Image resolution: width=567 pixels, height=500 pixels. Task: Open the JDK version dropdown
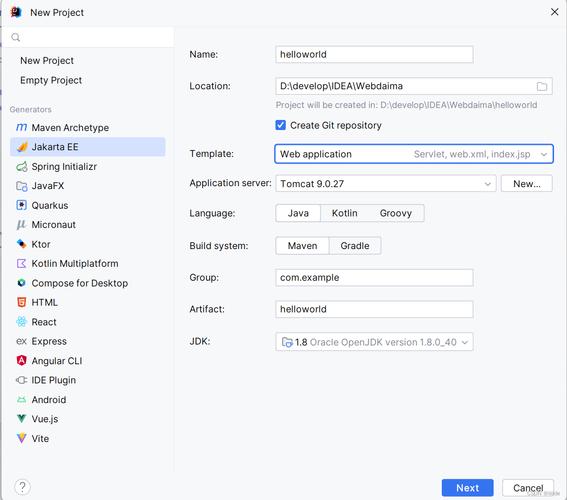coord(374,342)
